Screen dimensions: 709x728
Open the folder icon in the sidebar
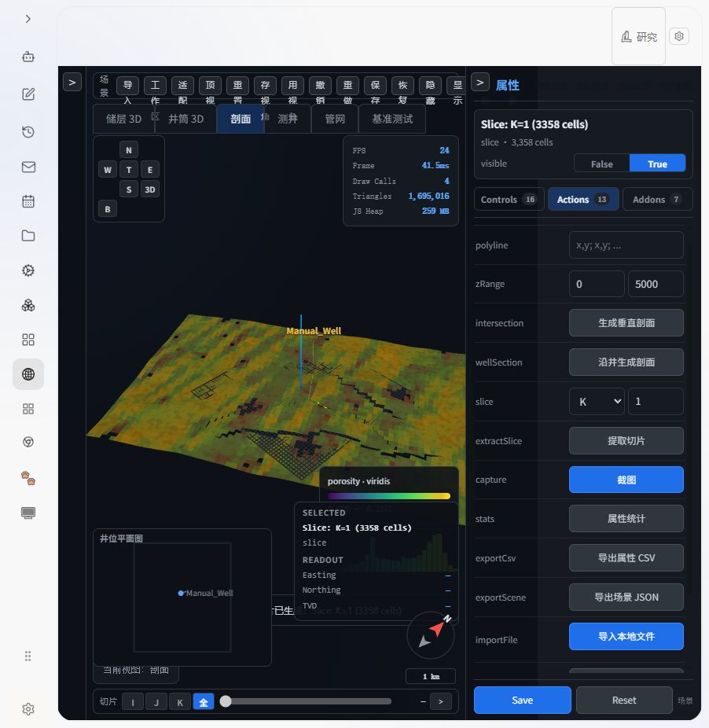click(x=28, y=235)
